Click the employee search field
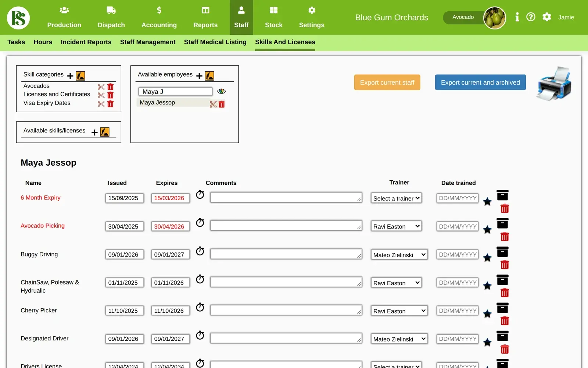The image size is (588, 368). pyautogui.click(x=175, y=92)
